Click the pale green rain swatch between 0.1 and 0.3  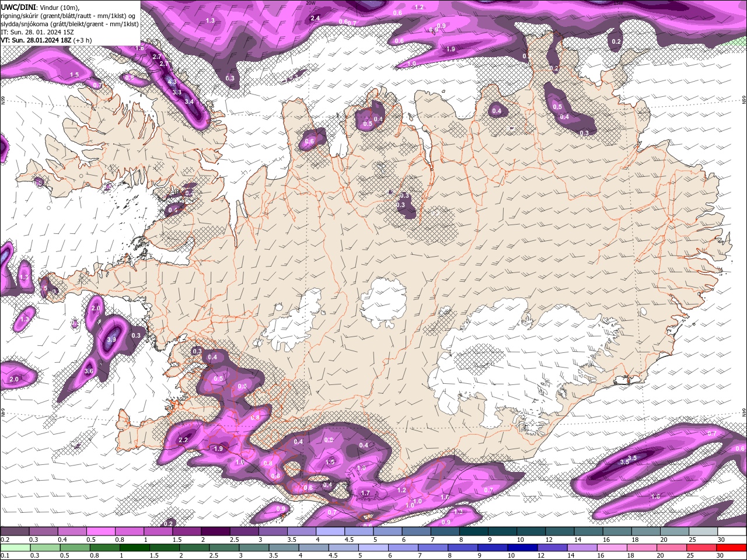(15, 548)
